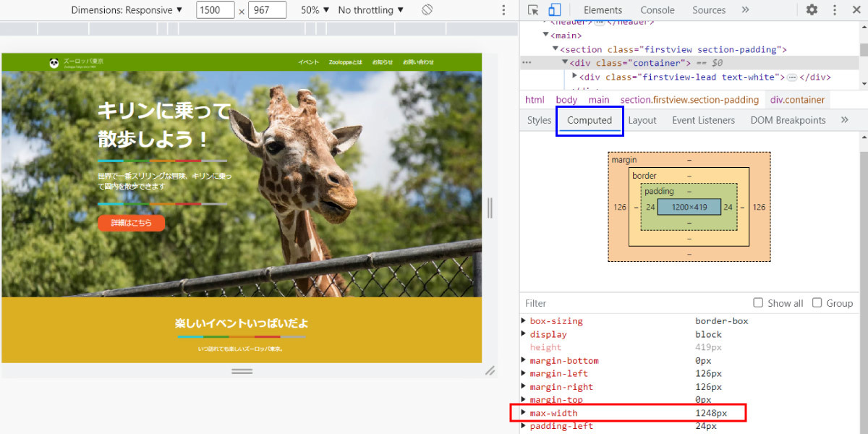Viewport: 868px width, 434px height.
Task: Open DevTools settings gear
Action: coord(812,10)
